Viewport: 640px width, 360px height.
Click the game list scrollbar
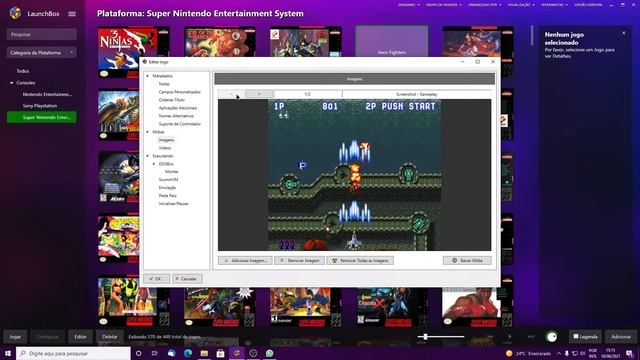click(x=532, y=36)
